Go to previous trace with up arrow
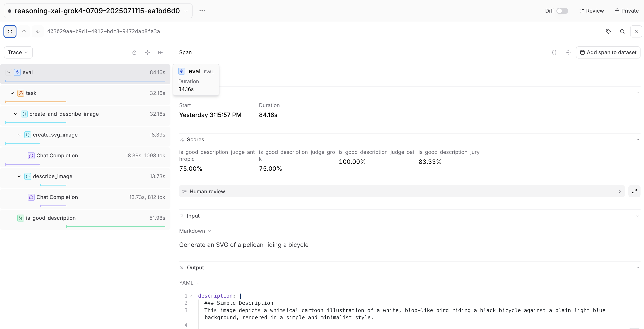Image resolution: width=644 pixels, height=329 pixels. (24, 31)
